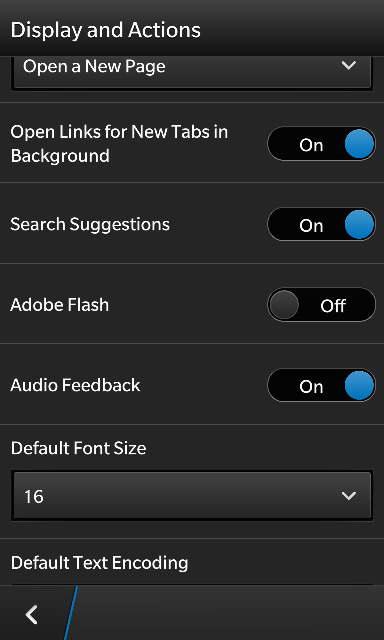
Task: Disable Open Links for New Tabs in Background
Action: pos(322,144)
